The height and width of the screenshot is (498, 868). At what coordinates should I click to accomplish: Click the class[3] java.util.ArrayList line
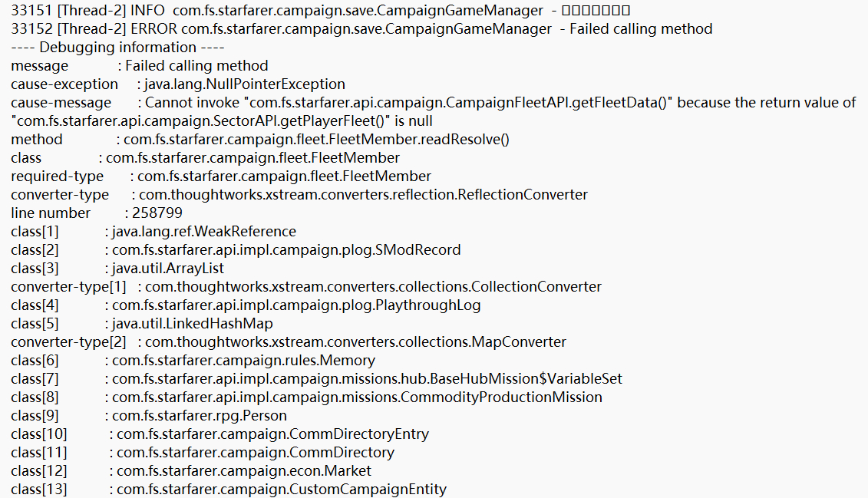[x=168, y=269]
